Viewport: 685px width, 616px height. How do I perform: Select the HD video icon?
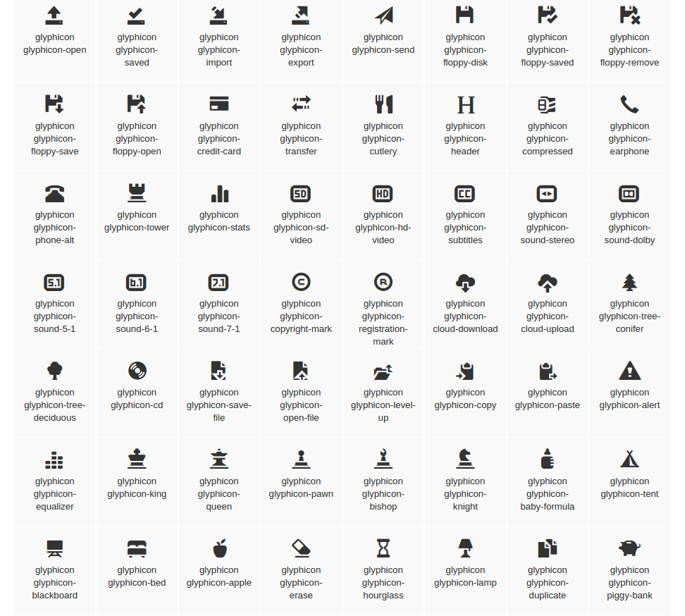[x=383, y=193]
